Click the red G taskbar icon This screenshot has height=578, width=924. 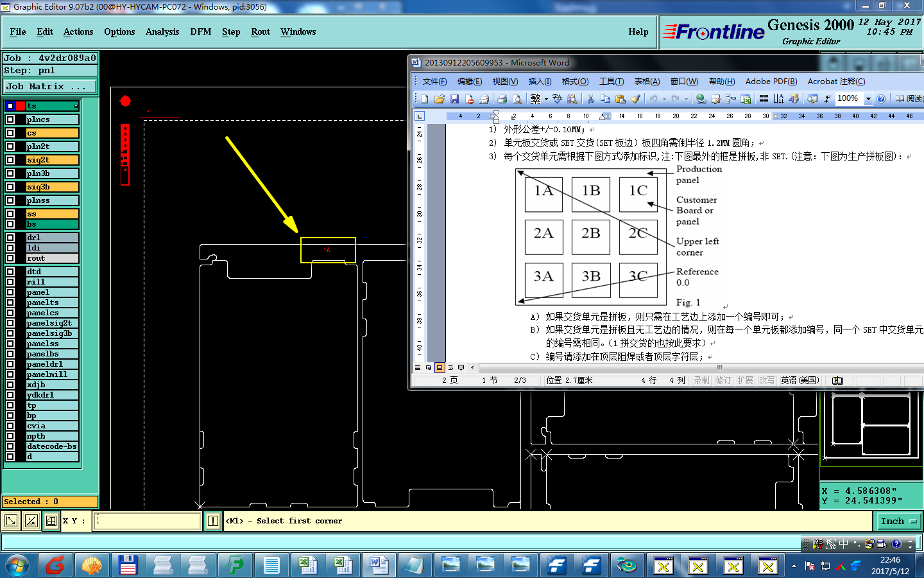coord(55,565)
